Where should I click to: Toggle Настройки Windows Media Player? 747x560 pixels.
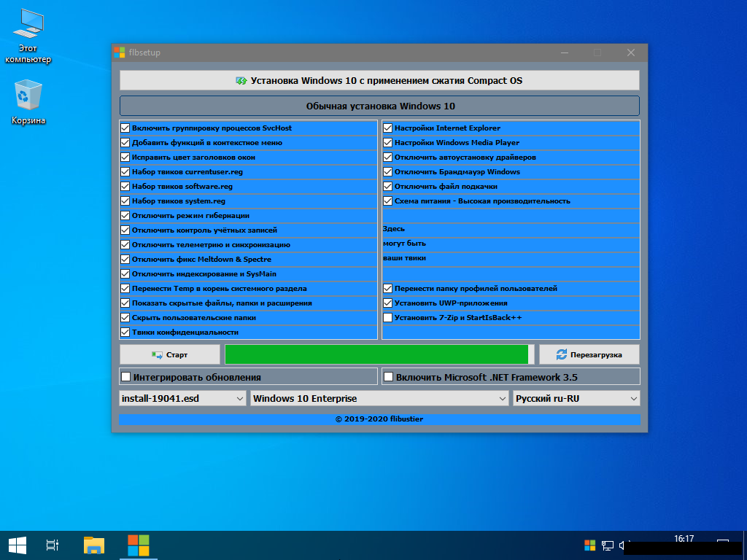(388, 142)
